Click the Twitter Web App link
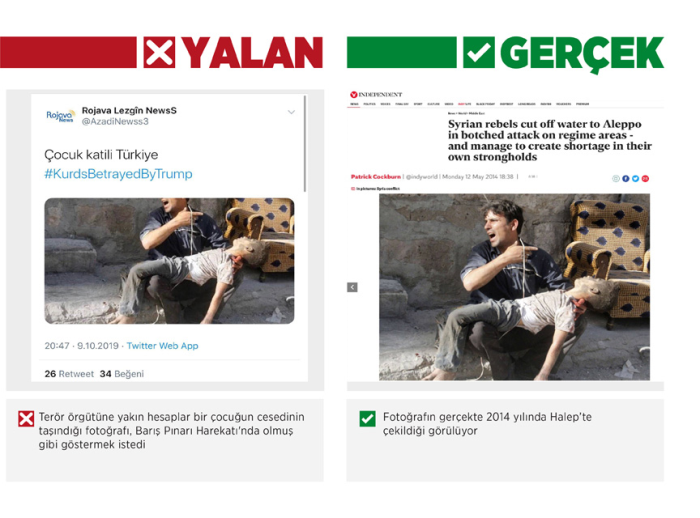 pos(162,346)
